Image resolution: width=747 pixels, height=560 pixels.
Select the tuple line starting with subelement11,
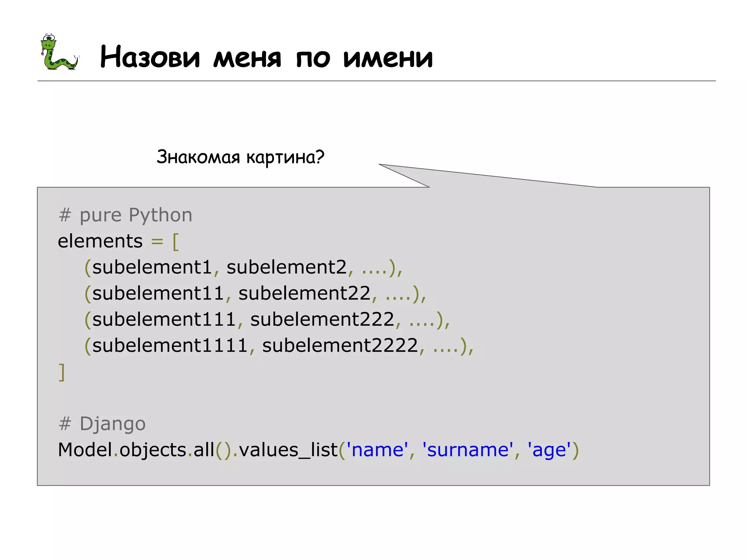(x=255, y=293)
